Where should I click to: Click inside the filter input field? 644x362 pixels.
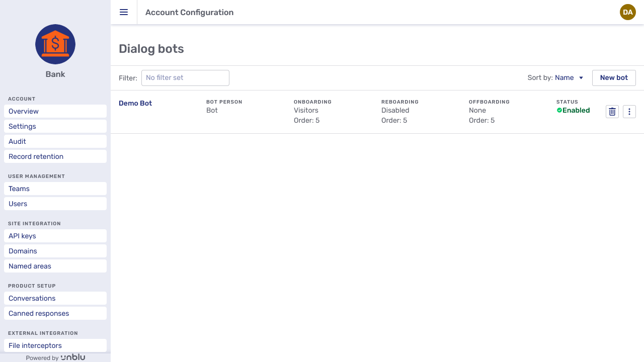coord(185,78)
